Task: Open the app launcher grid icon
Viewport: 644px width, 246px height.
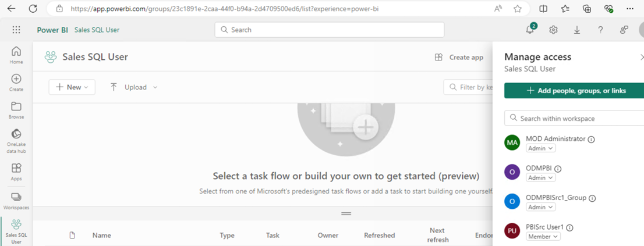Action: (16, 30)
